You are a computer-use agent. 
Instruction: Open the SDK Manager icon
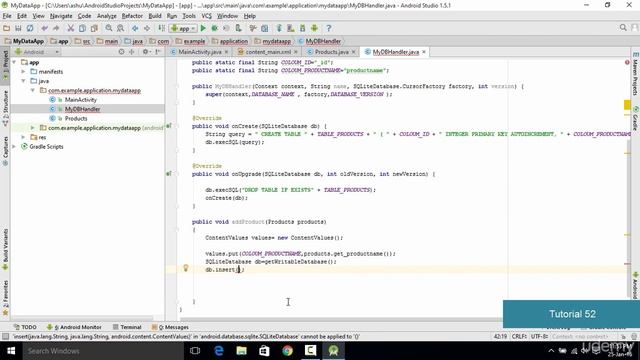coord(302,28)
